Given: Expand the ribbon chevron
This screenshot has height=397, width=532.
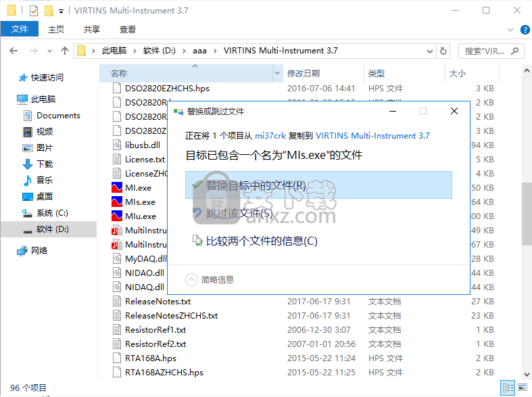Looking at the screenshot, I should tap(510, 30).
